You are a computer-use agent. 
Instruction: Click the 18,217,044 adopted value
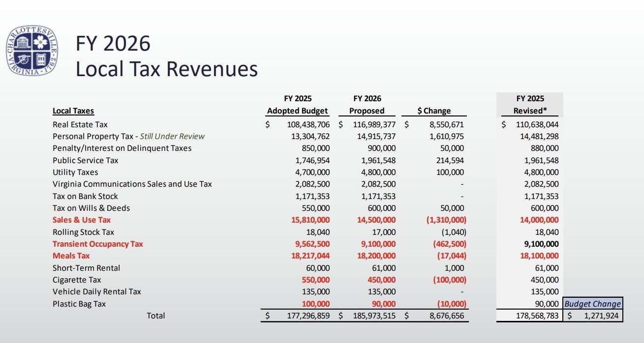tap(310, 256)
